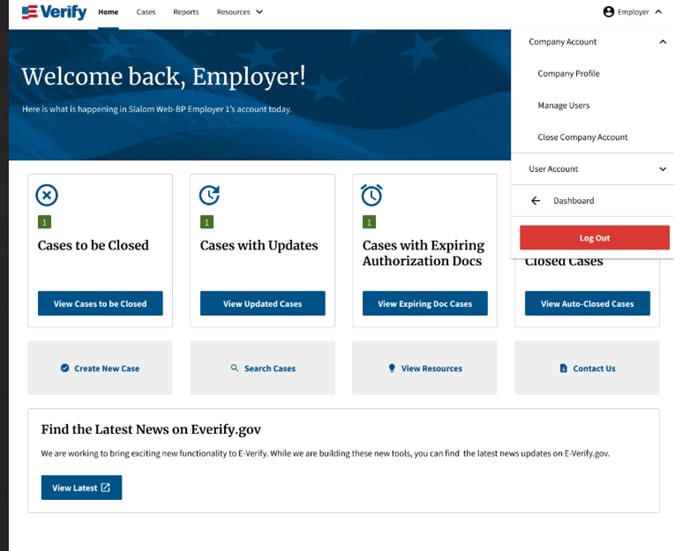Click the Cases with Updates clock icon
Image resolution: width=698 pixels, height=551 pixels.
click(209, 195)
